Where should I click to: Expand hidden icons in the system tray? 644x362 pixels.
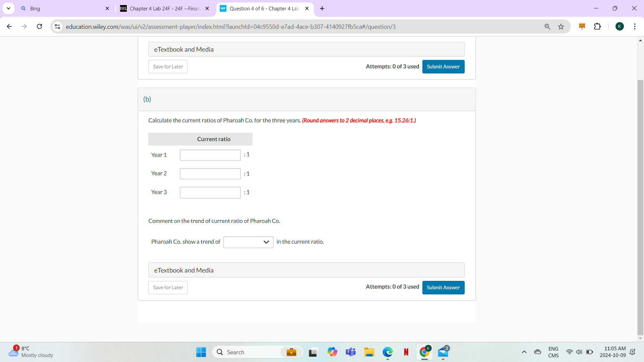pos(524,352)
